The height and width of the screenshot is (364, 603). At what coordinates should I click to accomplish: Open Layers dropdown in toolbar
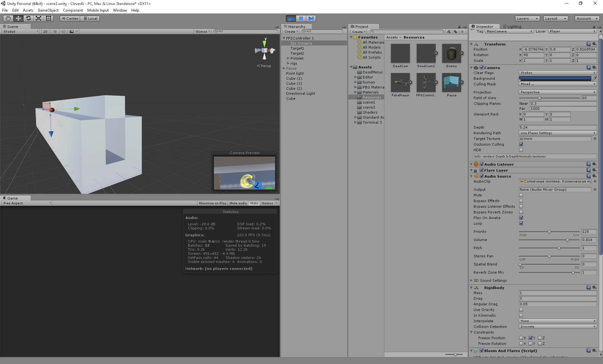527,19
